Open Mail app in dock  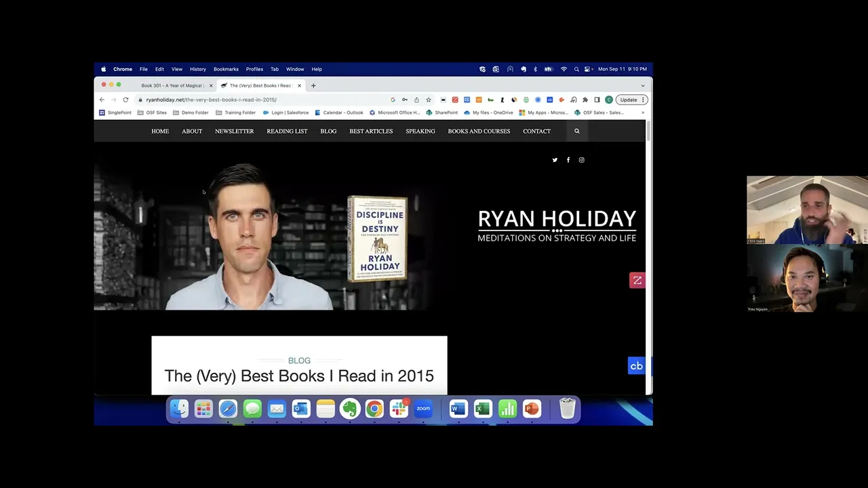click(277, 409)
